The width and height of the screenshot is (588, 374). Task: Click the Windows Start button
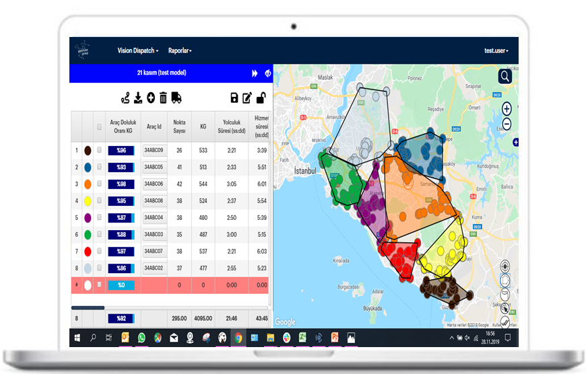pos(77,338)
